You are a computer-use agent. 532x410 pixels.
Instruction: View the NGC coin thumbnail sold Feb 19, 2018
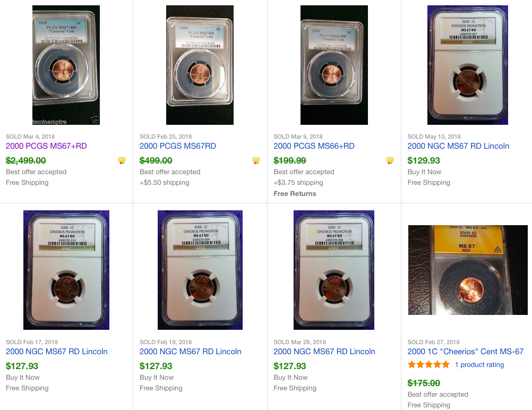pyautogui.click(x=200, y=270)
